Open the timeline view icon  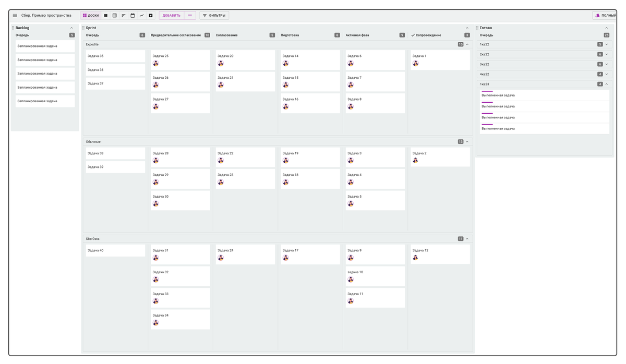[124, 16]
